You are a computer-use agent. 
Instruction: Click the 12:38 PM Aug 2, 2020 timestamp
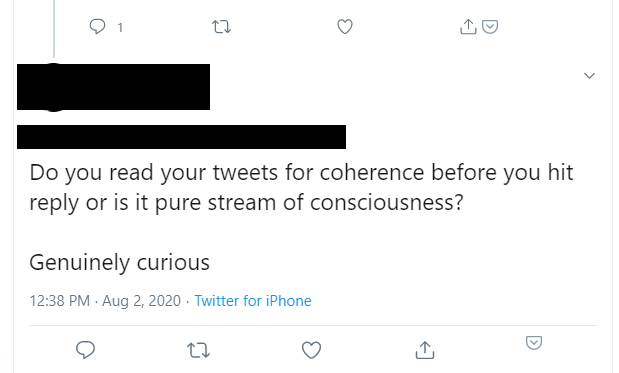coord(105,301)
